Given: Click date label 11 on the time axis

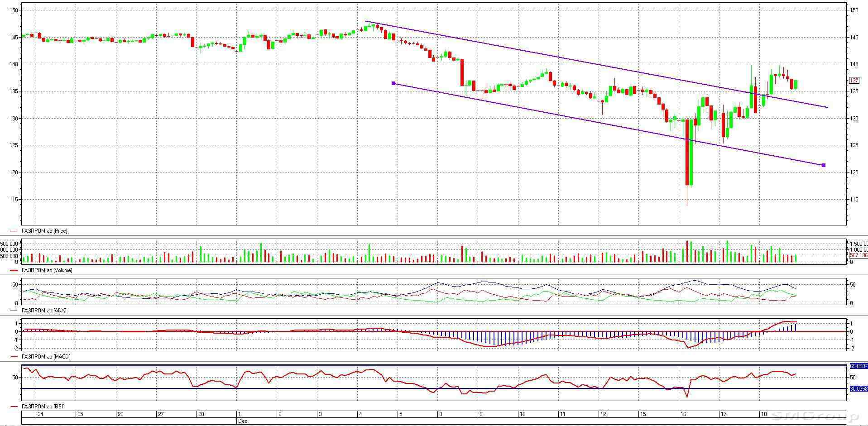Looking at the screenshot, I should coord(563,414).
